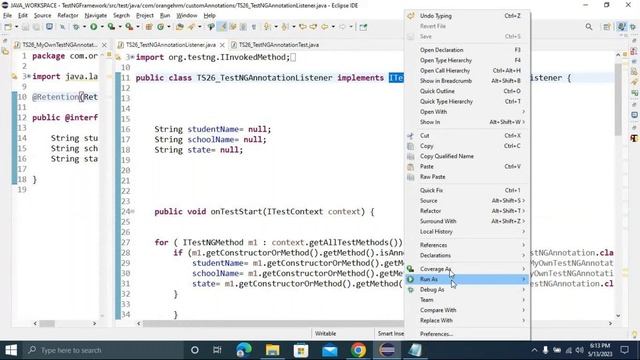Open the File menu
Screen dimensions: 640x360
click(x=7, y=16)
